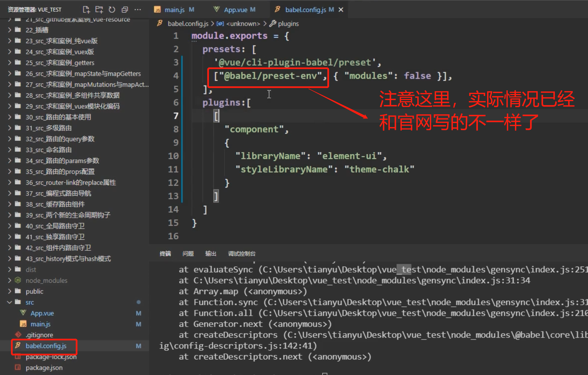Open App.vue in the src folder tree
Screen dimensions: 588x375
coord(42,313)
